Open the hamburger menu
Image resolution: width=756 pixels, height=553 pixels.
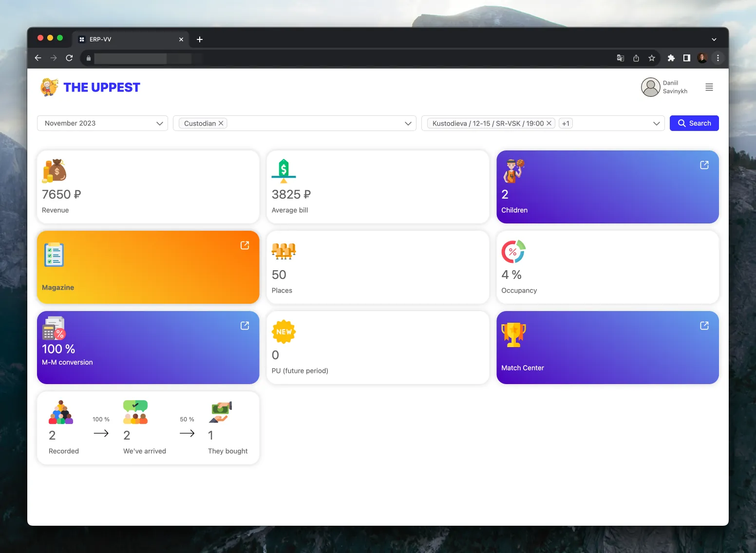tap(709, 87)
